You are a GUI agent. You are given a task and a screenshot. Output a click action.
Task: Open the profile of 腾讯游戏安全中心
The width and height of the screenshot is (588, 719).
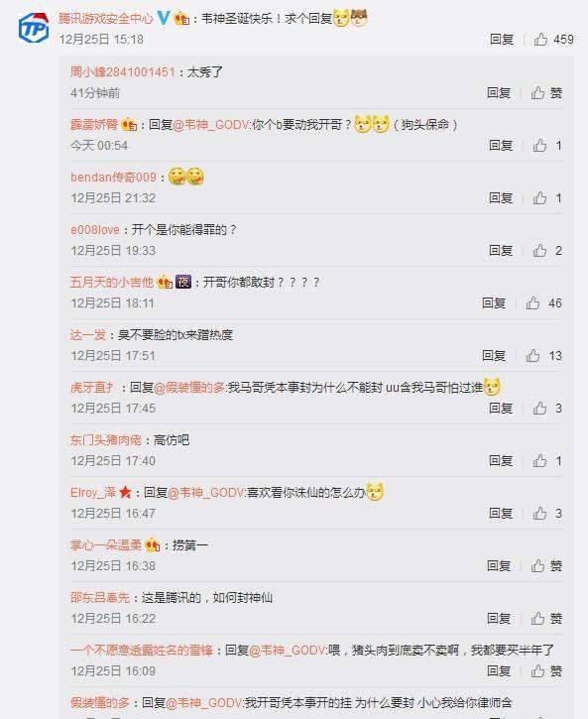pyautogui.click(x=105, y=18)
